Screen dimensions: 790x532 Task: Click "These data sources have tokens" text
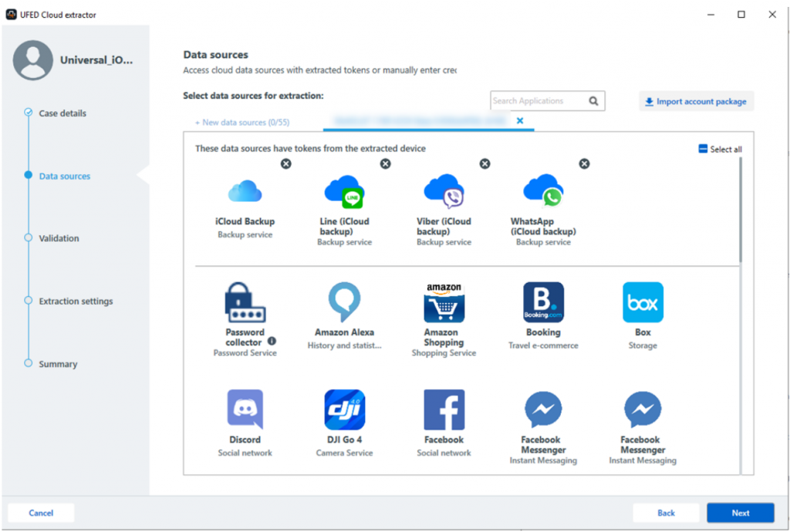click(x=310, y=149)
